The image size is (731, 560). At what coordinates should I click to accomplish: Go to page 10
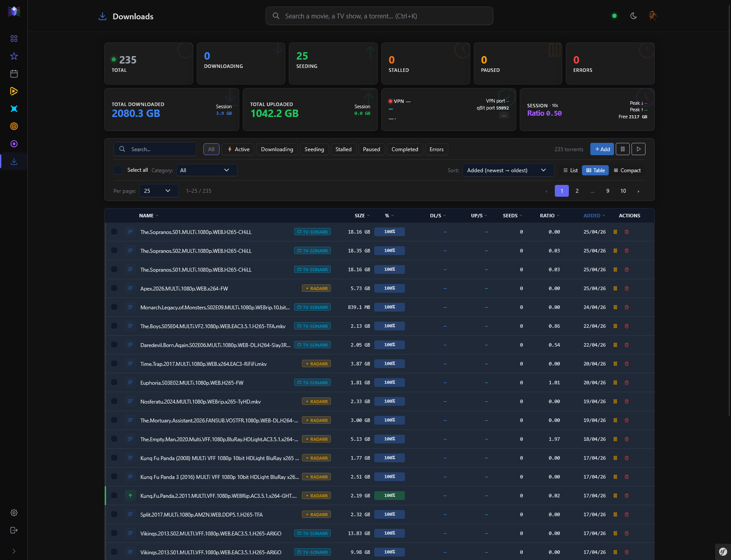click(x=623, y=191)
